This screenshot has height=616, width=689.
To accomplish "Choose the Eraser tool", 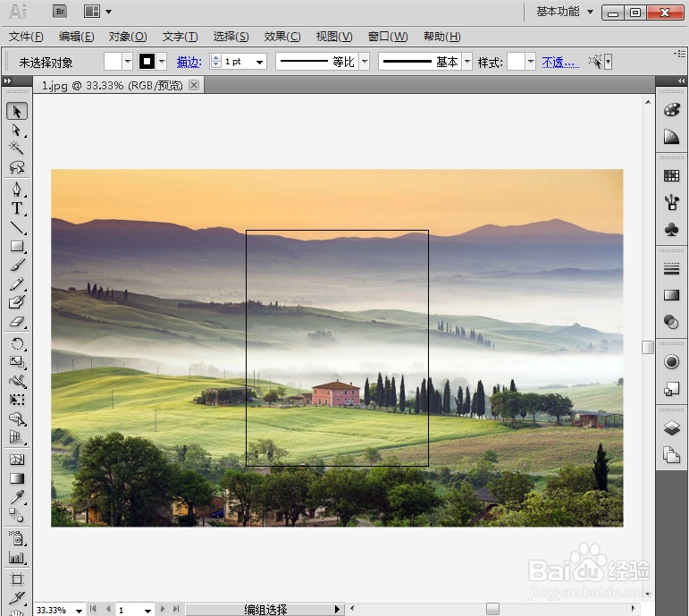I will [17, 321].
